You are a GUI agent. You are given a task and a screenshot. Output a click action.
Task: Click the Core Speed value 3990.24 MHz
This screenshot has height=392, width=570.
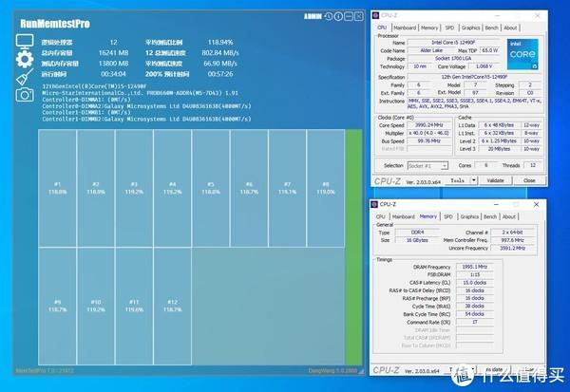click(429, 125)
